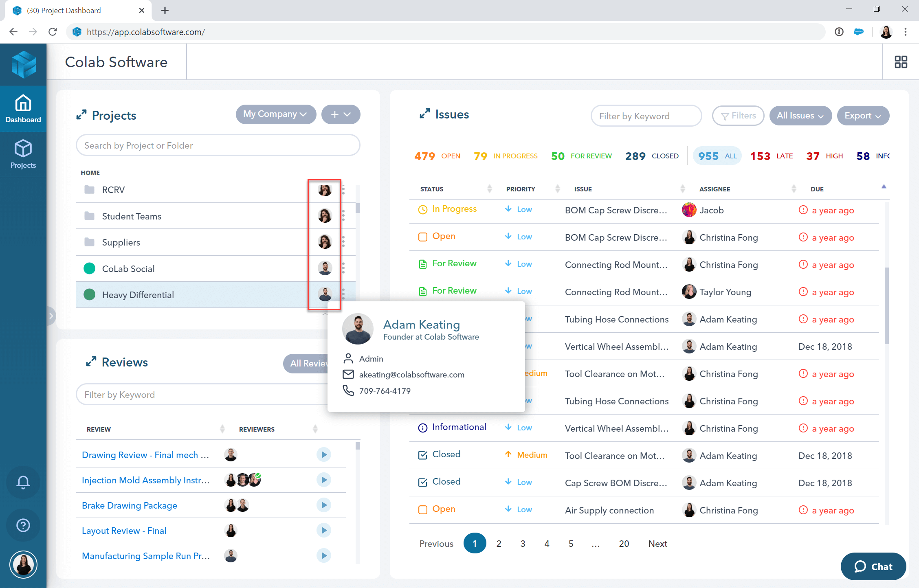Open Layout Review - Final link
Screen dimensions: 919x588
(x=124, y=531)
